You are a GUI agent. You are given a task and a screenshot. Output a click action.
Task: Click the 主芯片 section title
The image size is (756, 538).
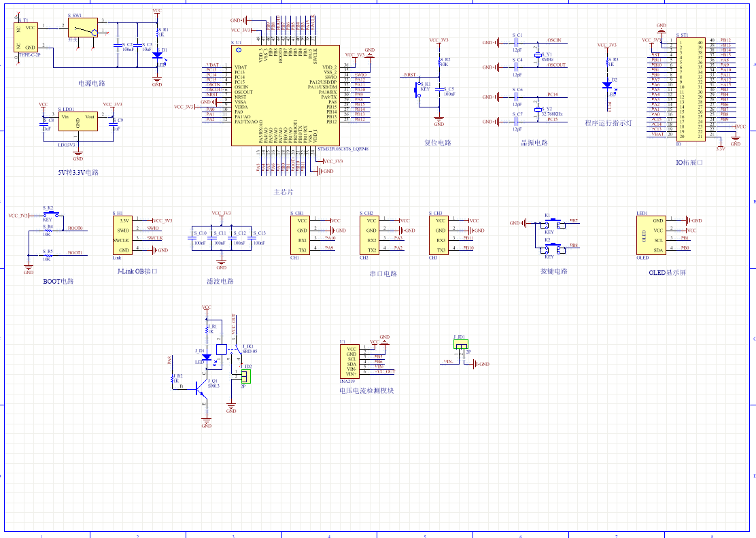[283, 192]
